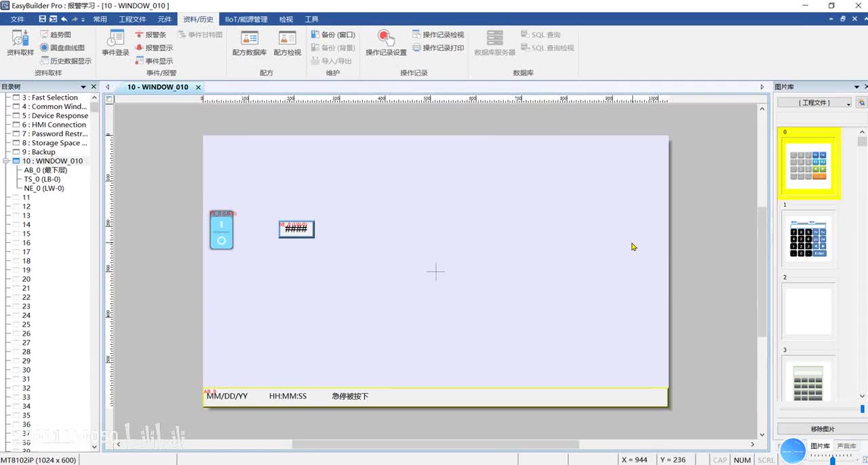Collapse the 10 : WINDOW_010 tree node
The image size is (868, 465).
coord(6,161)
